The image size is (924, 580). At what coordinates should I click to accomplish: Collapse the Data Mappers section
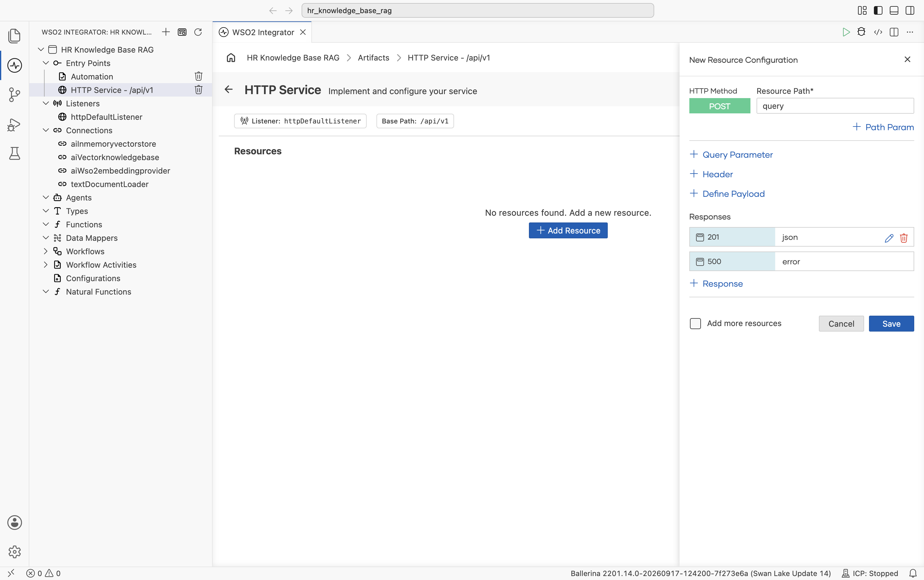(x=46, y=238)
